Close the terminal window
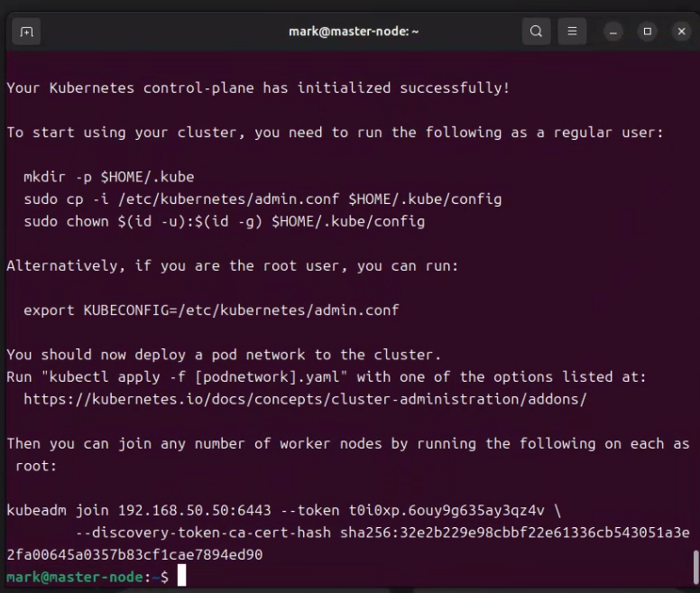The width and height of the screenshot is (700, 593). tap(681, 32)
